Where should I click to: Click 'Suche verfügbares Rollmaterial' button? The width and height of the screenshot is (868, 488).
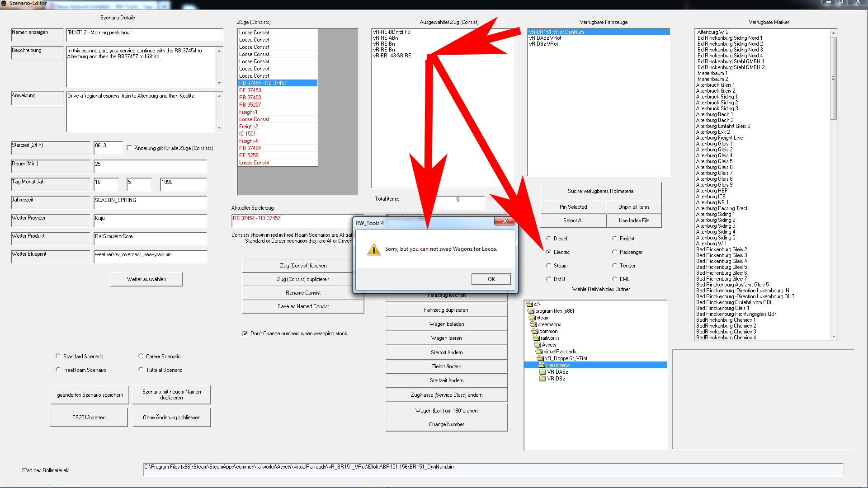[x=600, y=191]
